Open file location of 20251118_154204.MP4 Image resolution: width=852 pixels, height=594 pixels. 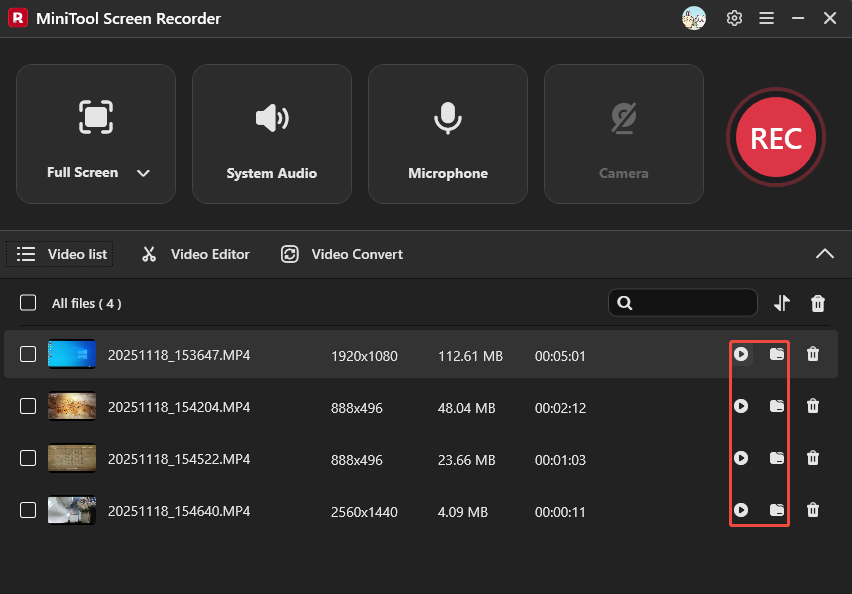pos(778,406)
